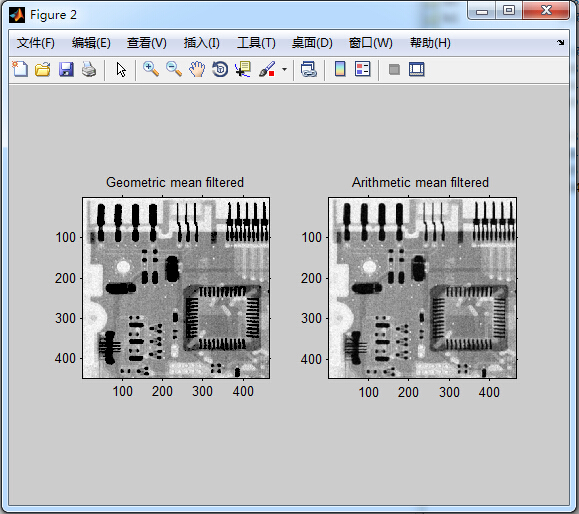Image resolution: width=579 pixels, height=514 pixels.
Task: Save figure with the floppy disk icon
Action: pyautogui.click(x=66, y=69)
